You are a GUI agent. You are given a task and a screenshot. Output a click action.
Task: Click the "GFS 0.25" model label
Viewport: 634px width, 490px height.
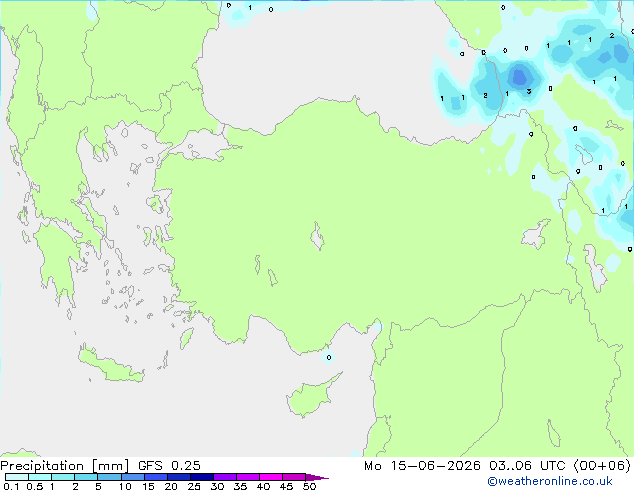169,466
